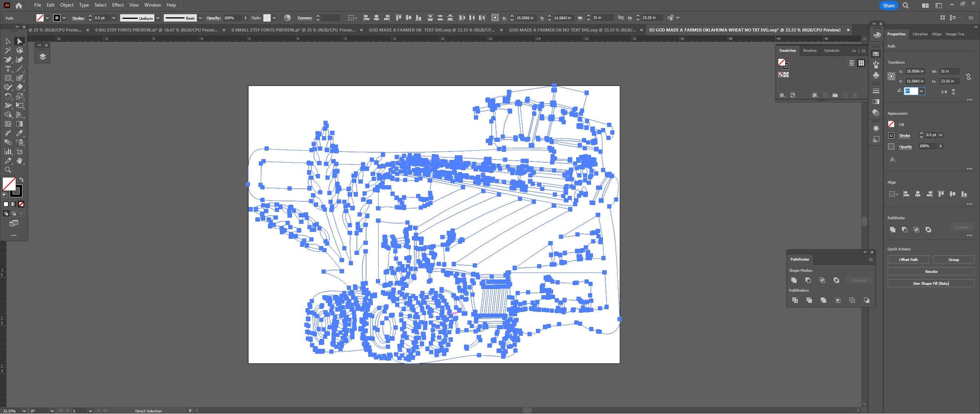The width and height of the screenshot is (980, 414).
Task: Open the Effect menu
Action: (x=118, y=5)
